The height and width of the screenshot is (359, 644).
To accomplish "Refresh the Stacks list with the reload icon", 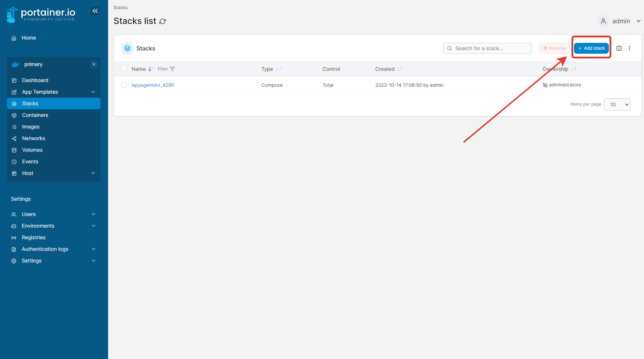I will (163, 21).
